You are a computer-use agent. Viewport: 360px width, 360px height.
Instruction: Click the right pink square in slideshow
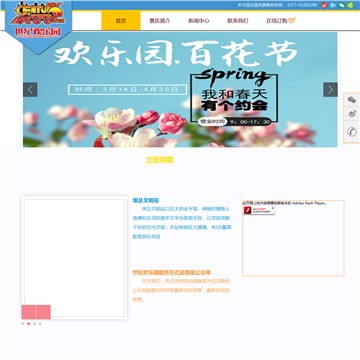(x=44, y=312)
